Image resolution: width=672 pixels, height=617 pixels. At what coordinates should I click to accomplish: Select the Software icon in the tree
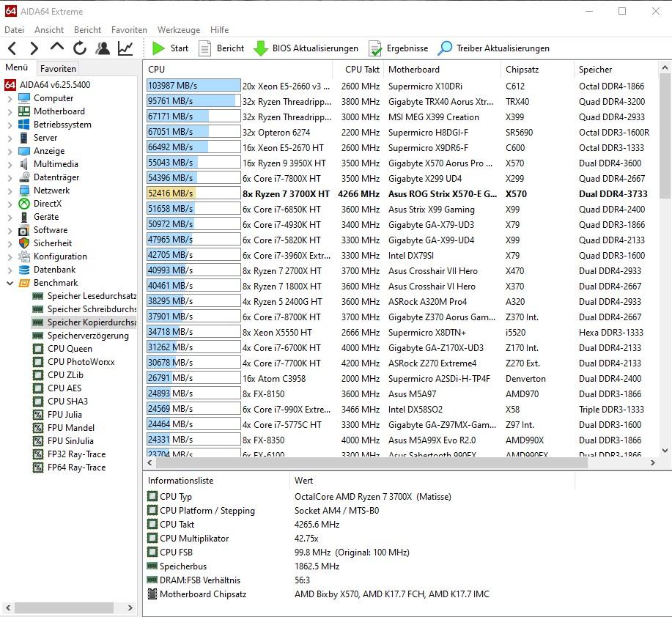coord(24,231)
